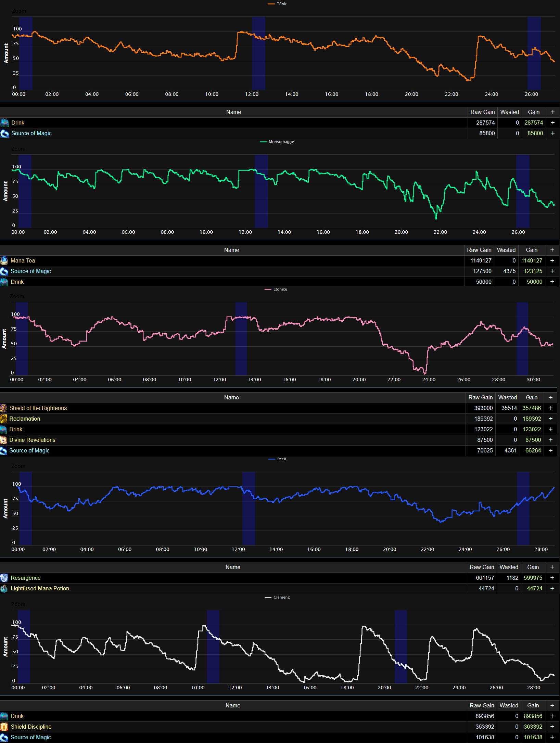Click the Drink icon in the 50000 row

tap(4, 282)
